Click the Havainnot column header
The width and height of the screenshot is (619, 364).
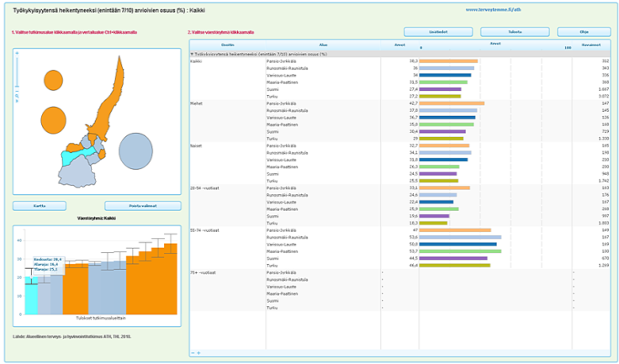[x=591, y=45]
